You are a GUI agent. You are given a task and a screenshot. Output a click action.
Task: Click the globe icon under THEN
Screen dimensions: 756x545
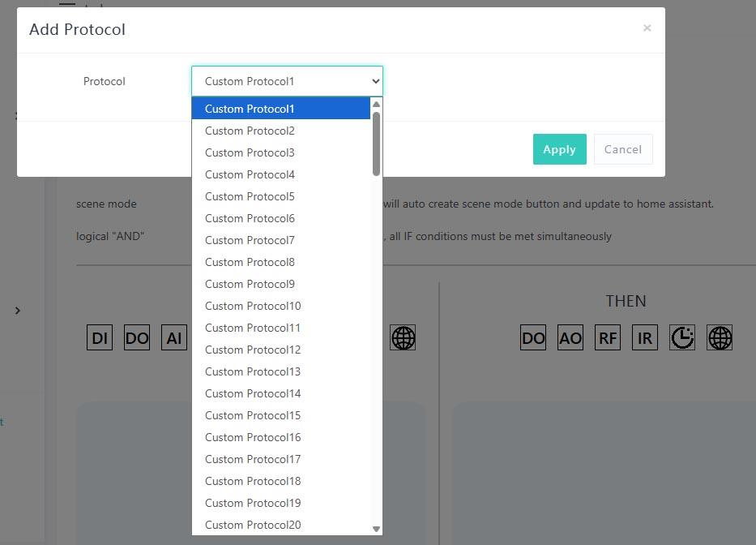pyautogui.click(x=720, y=337)
